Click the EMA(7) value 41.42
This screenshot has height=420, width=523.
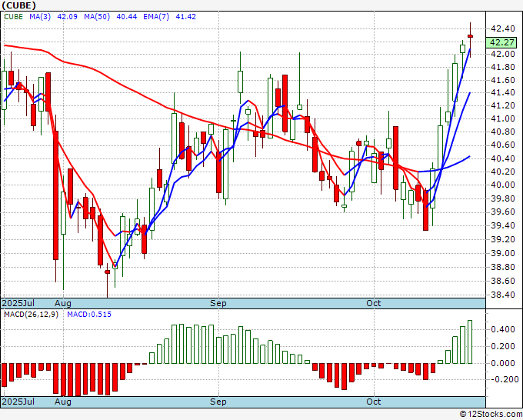click(185, 17)
